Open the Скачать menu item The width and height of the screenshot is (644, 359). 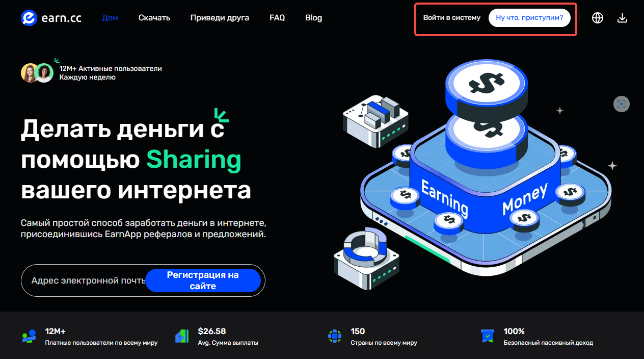tap(154, 18)
